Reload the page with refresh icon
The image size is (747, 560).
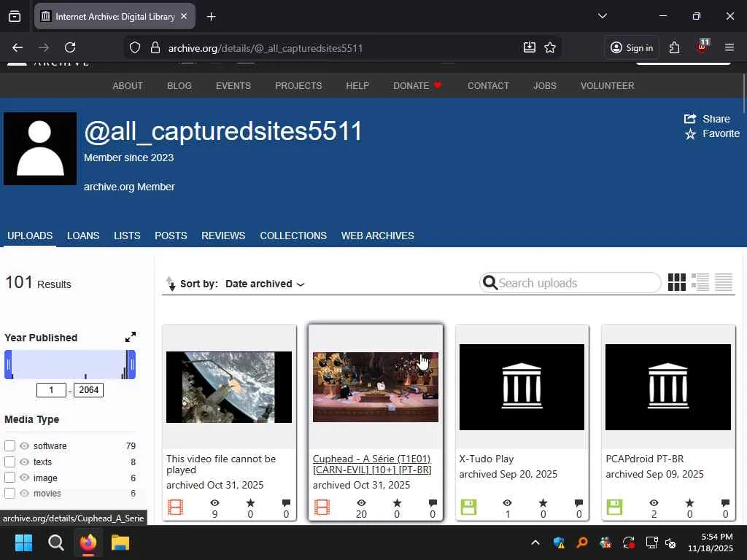[x=70, y=47]
